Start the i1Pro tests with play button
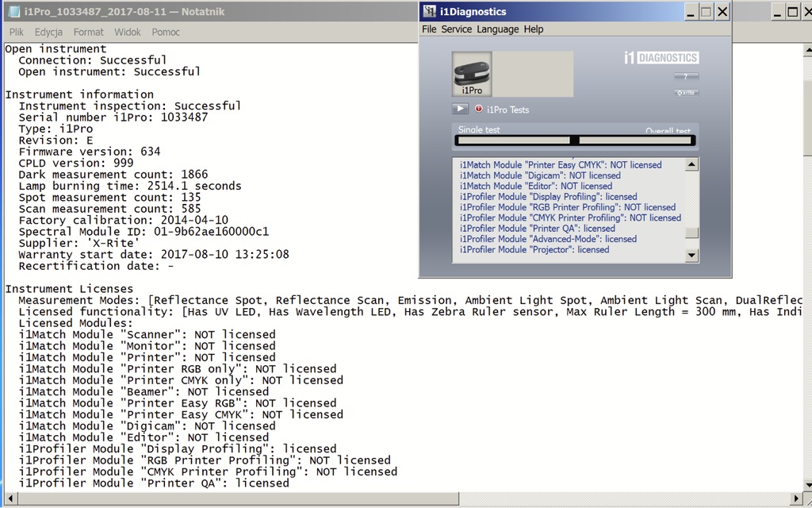The image size is (812, 508). [460, 109]
